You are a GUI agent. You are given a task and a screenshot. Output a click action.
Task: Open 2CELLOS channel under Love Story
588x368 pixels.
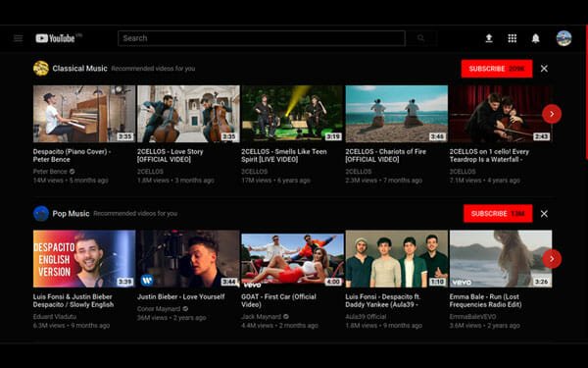point(150,172)
